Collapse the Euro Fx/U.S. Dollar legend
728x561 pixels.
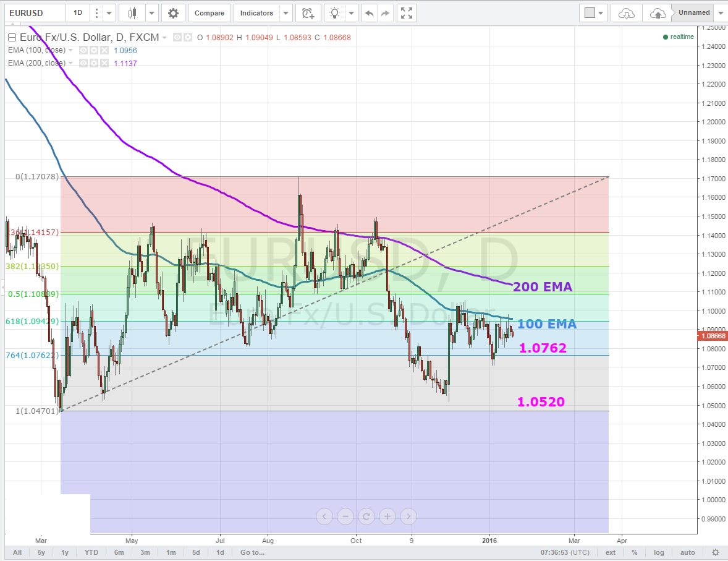(12, 38)
